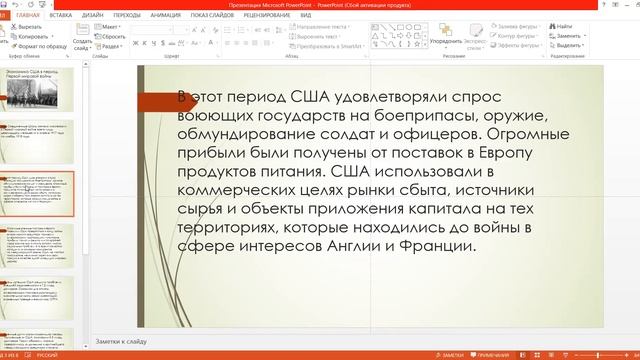This screenshot has height=360, width=640.
Task: Click Replace (Заменить) button
Action: 568,36
